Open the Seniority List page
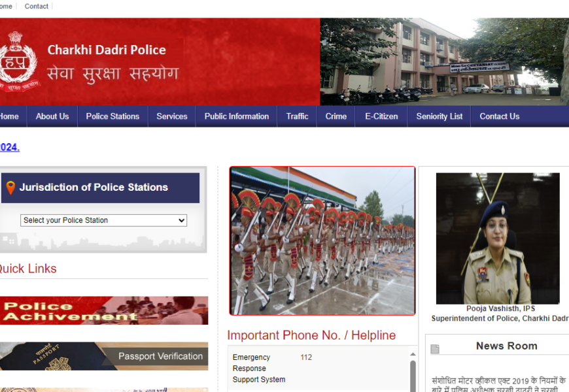This screenshot has width=569, height=392. pyautogui.click(x=439, y=116)
